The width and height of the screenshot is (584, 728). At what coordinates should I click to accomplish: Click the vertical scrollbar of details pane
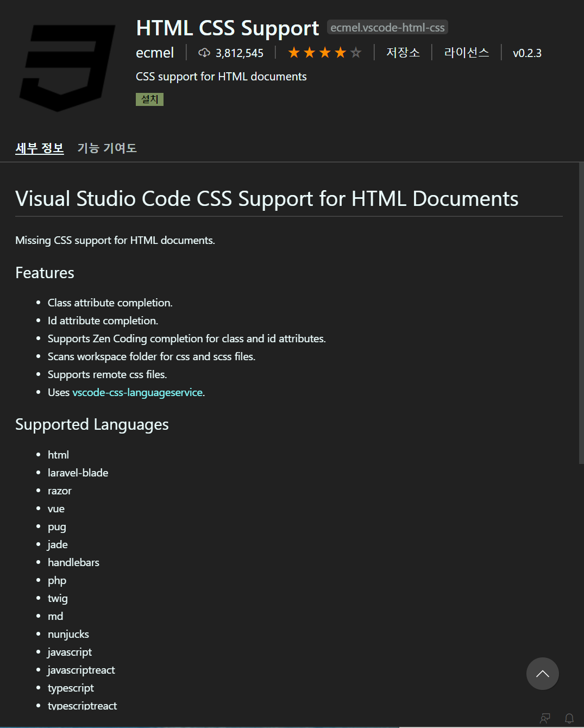click(x=581, y=312)
